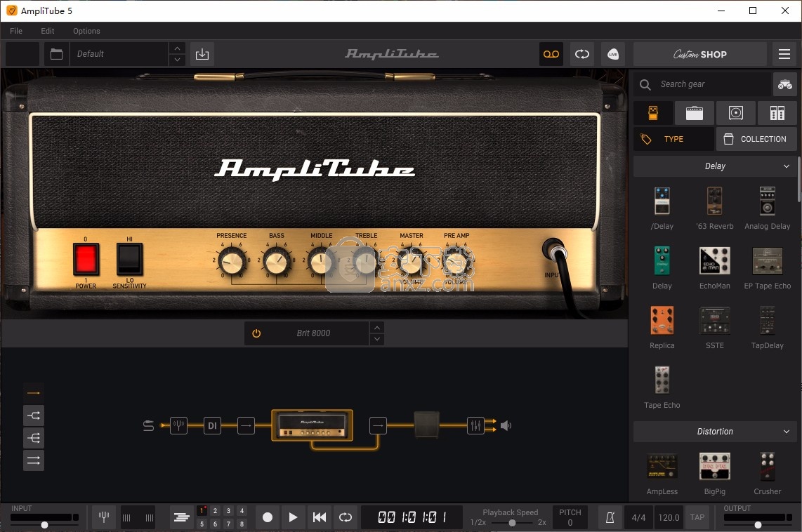Toggle the metronome
The width and height of the screenshot is (802, 532).
(x=610, y=517)
